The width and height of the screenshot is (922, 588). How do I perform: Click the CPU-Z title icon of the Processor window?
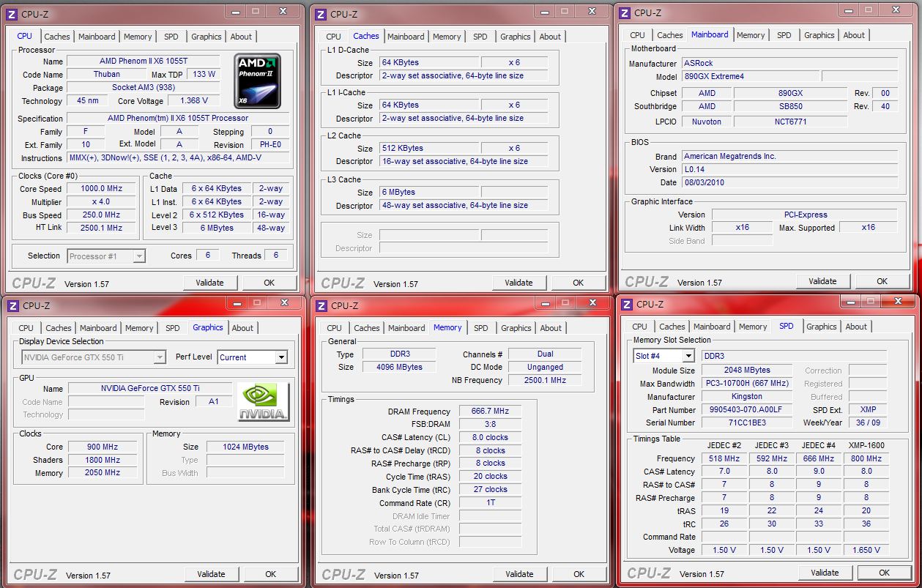[12, 14]
